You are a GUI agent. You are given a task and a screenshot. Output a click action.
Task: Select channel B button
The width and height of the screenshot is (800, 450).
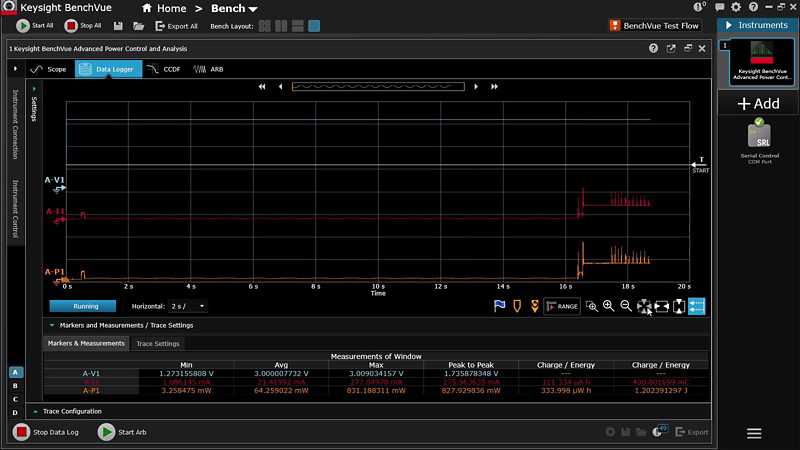coord(15,386)
